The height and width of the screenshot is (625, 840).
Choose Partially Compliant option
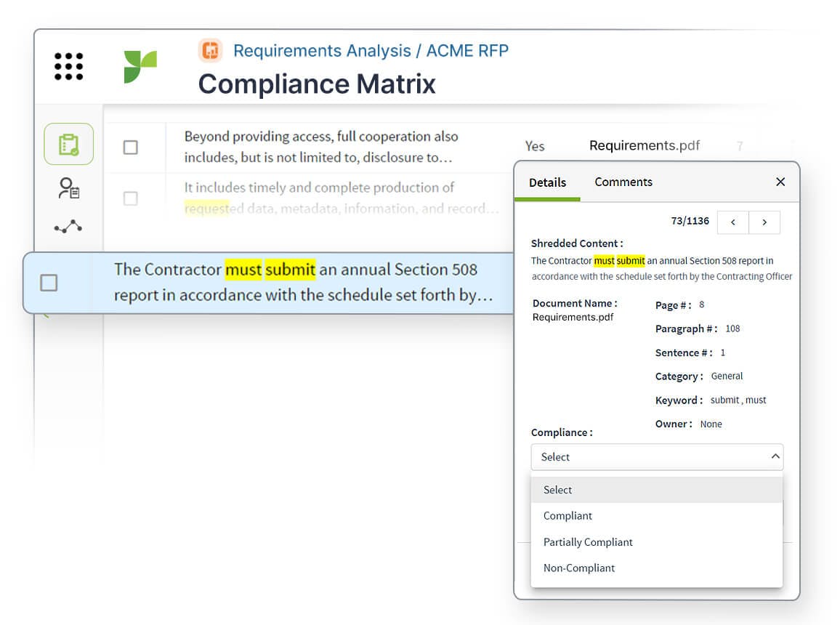coord(588,542)
